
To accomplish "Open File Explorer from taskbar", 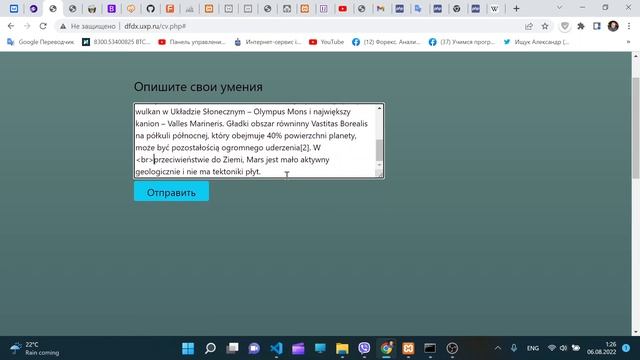I will tap(342, 348).
